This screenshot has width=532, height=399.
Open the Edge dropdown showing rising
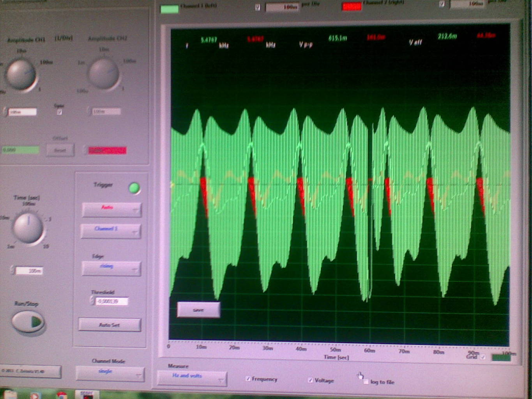tap(111, 268)
